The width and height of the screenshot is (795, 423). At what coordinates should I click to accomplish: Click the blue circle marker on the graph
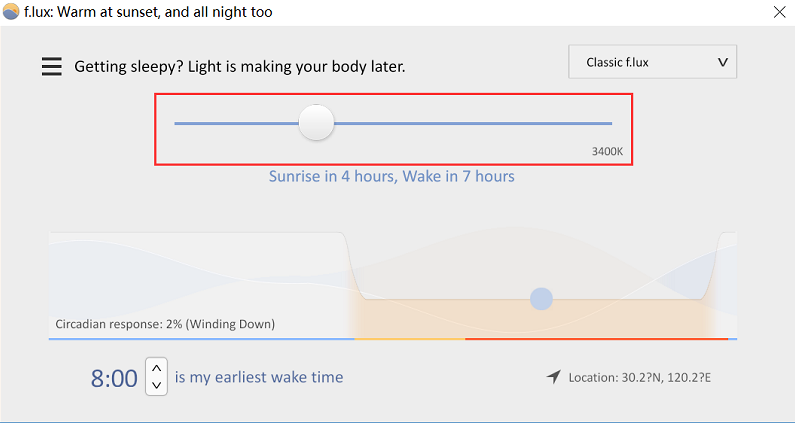point(541,299)
